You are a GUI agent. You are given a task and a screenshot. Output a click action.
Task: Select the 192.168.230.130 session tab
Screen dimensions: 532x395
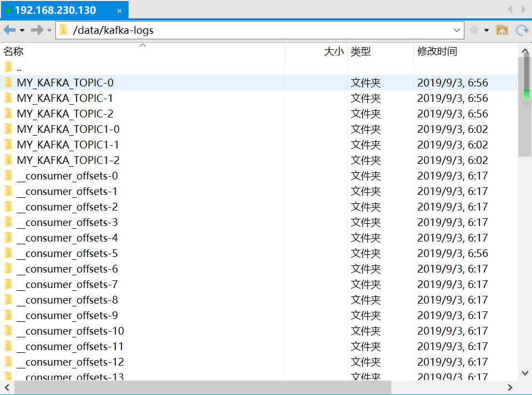point(55,9)
